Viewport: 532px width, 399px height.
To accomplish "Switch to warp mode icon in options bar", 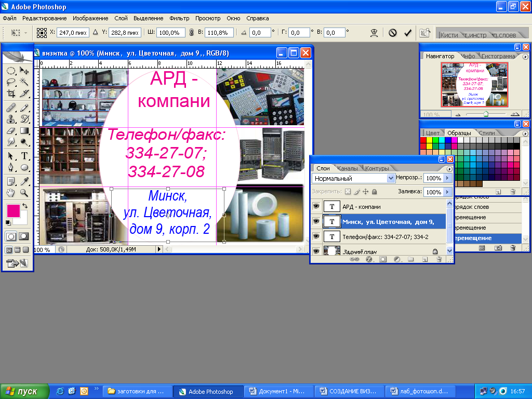I will pos(374,33).
